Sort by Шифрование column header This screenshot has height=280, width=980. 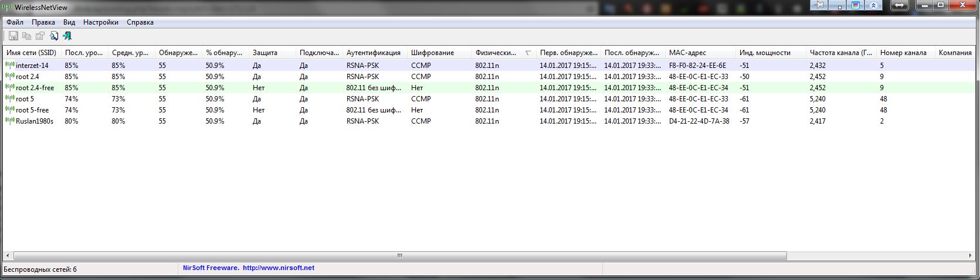point(440,53)
